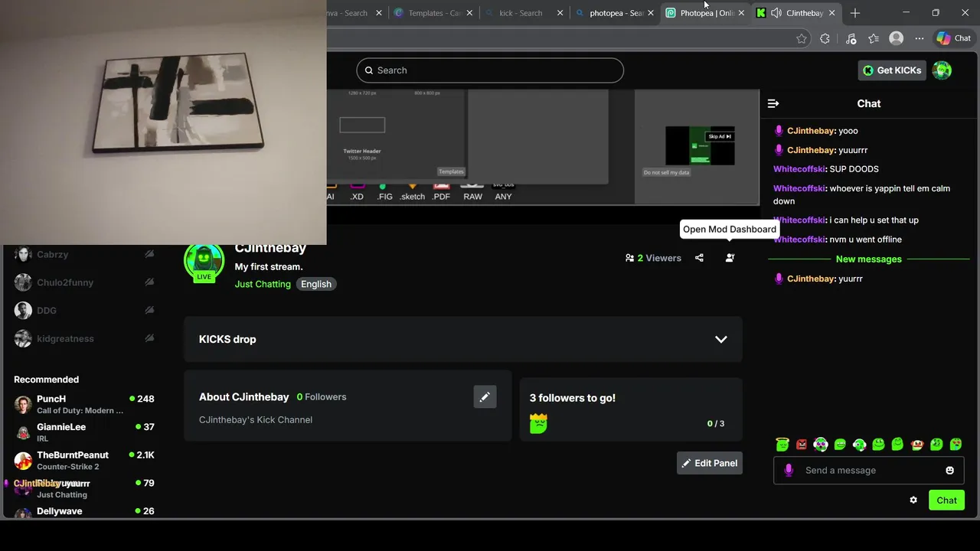Click Skip Ad in stream video
This screenshot has height=551, width=980.
(x=719, y=136)
